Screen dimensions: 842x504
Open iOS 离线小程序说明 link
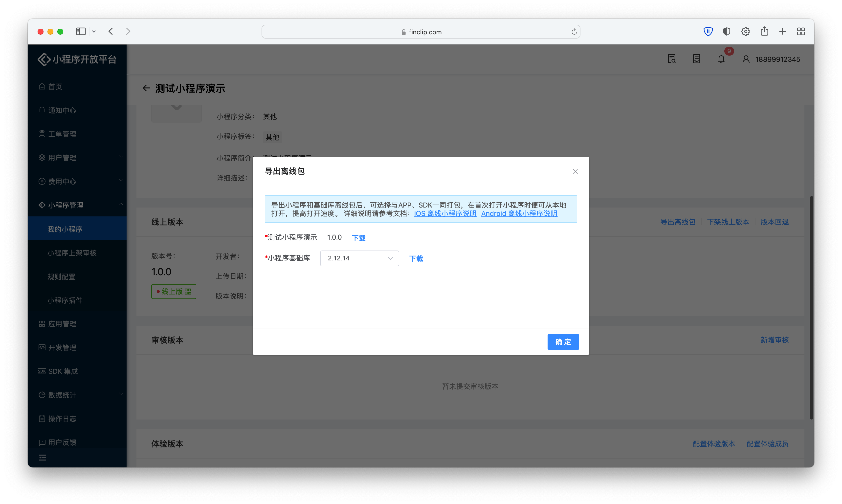[445, 214]
